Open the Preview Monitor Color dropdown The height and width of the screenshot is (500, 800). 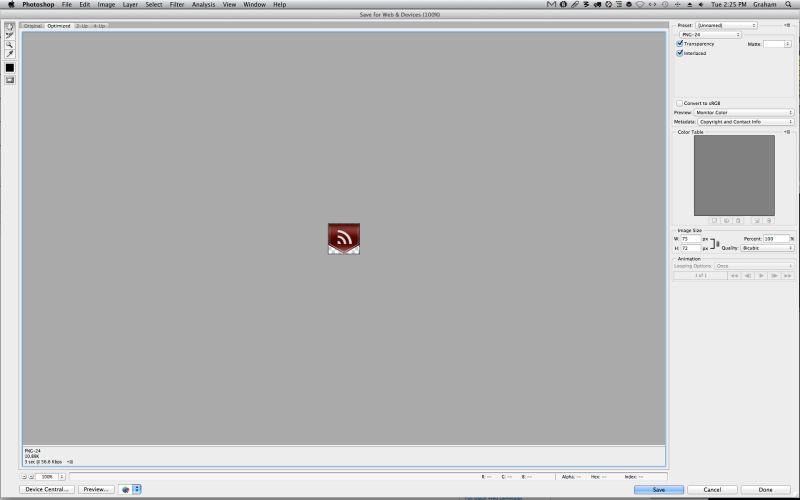[744, 112]
